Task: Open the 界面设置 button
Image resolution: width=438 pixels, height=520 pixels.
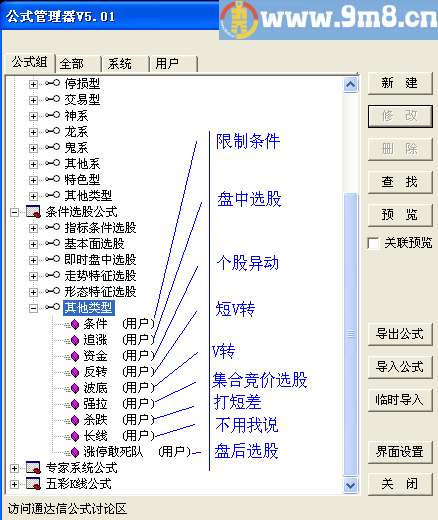Action: point(400,452)
